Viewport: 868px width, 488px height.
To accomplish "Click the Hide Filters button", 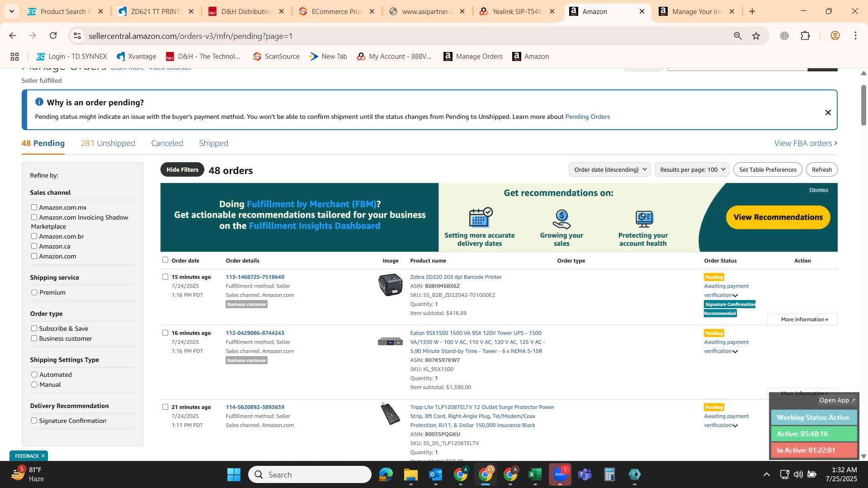I will tap(182, 169).
